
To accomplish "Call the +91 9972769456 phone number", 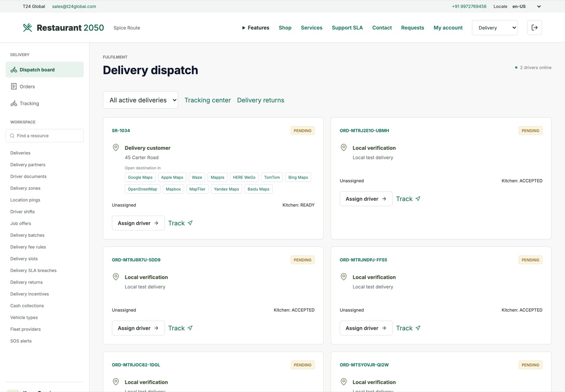I will [469, 7].
